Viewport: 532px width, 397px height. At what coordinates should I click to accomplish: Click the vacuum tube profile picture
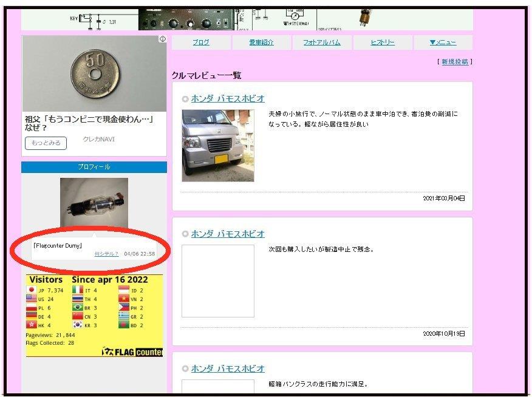(94, 202)
